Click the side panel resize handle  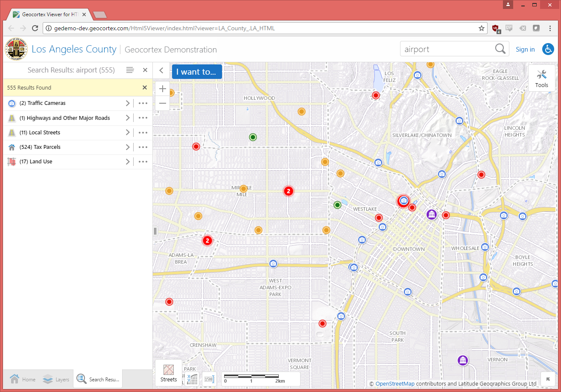(x=155, y=231)
